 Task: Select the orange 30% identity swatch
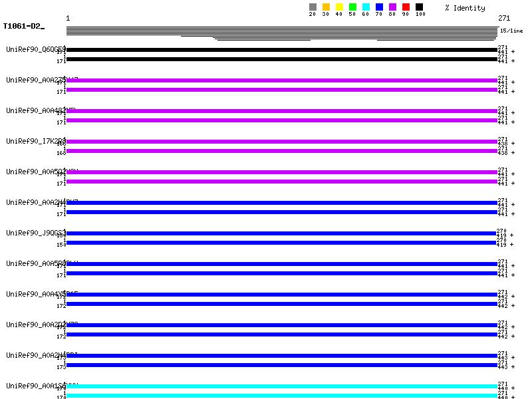[326, 7]
